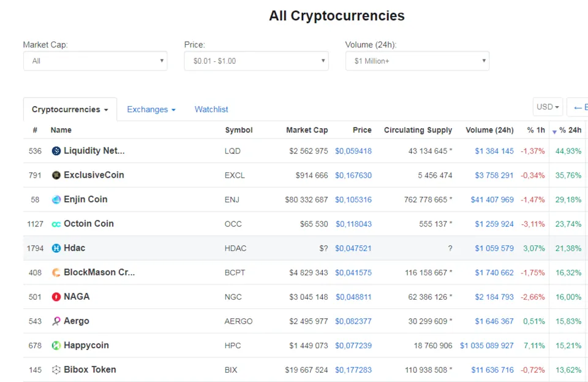Click volume $41 407 969 link
Viewport: 588px width, 382px height.
tap(492, 200)
